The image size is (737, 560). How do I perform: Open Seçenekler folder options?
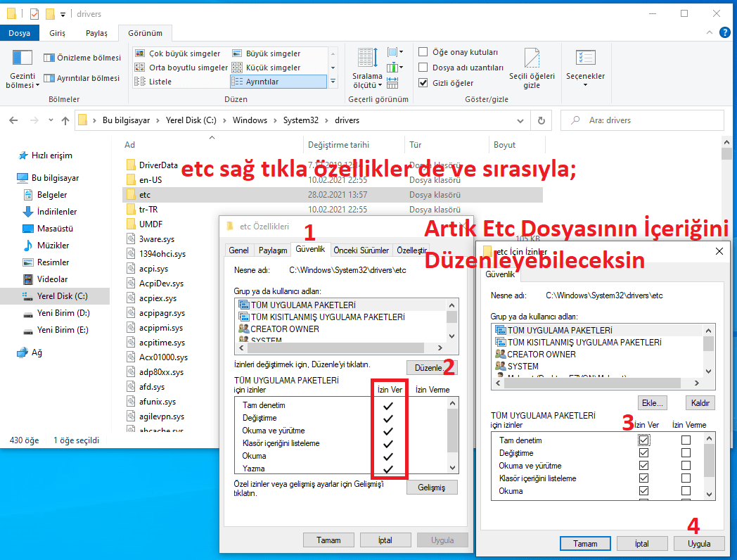click(x=585, y=69)
